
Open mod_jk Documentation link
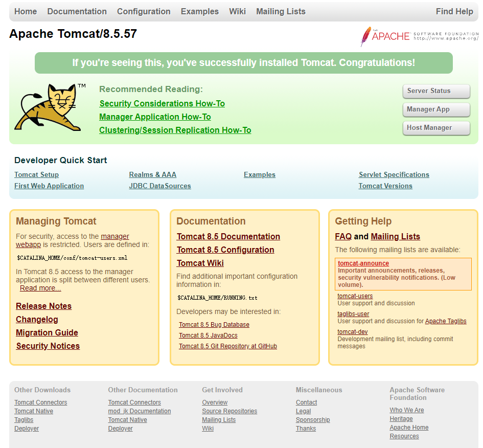(139, 411)
